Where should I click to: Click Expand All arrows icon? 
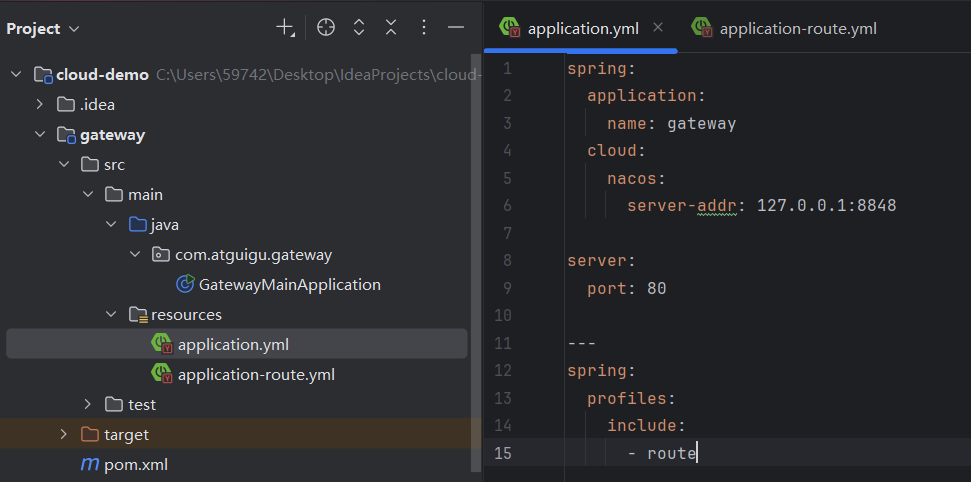(x=359, y=27)
